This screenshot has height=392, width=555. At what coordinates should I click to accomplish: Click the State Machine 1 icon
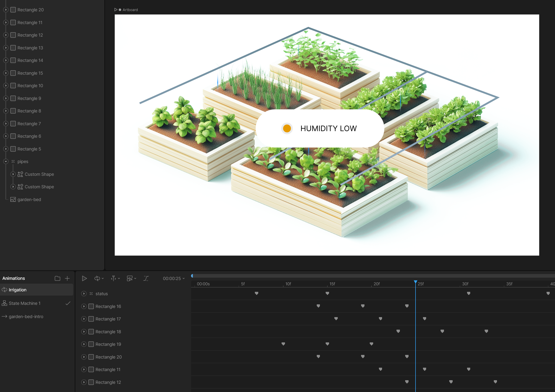coord(4,303)
